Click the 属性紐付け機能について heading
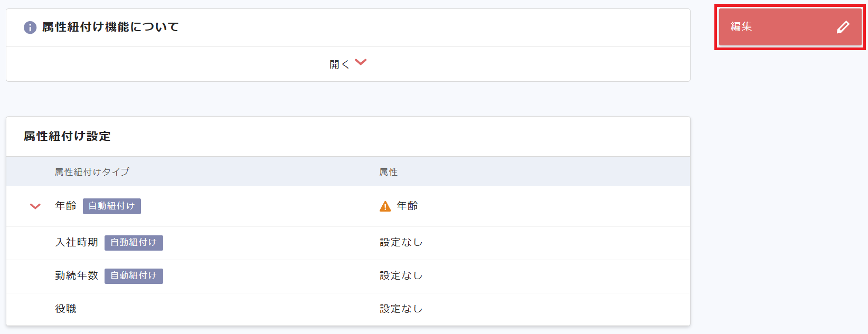Viewport: 868px width, 334px height. pos(110,27)
